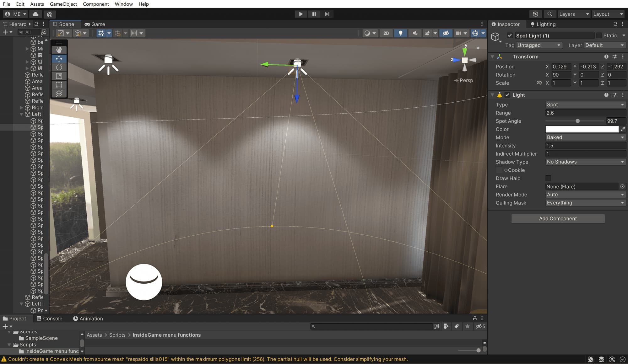628x364 pixels.
Task: Open the GameObject menu
Action: pos(63,4)
